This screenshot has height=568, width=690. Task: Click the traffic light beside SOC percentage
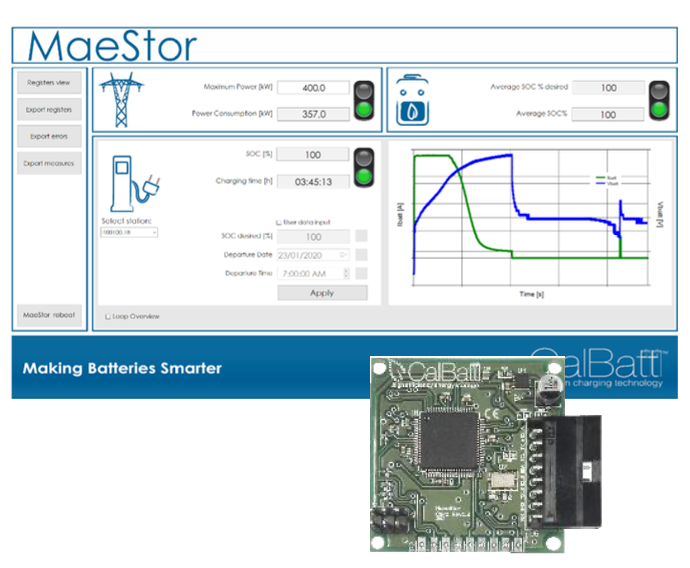365,167
